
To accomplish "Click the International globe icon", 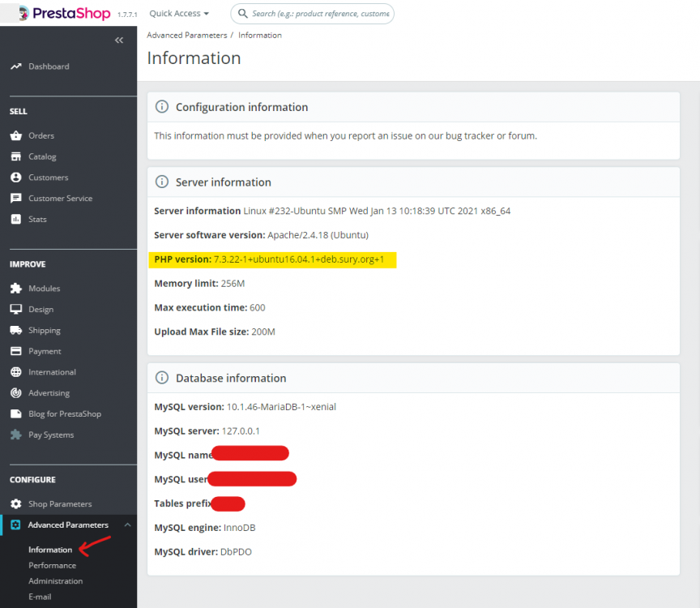I will (16, 371).
